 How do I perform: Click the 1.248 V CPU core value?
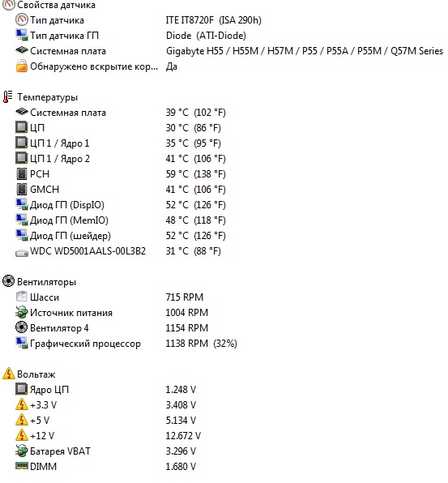click(x=181, y=390)
